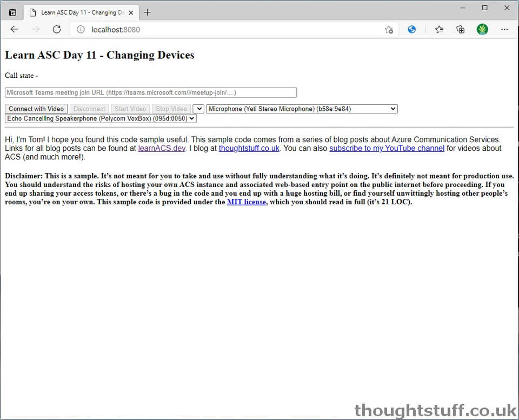The height and width of the screenshot is (420, 519).
Task: Open the learnACS.dev link
Action: [162, 148]
